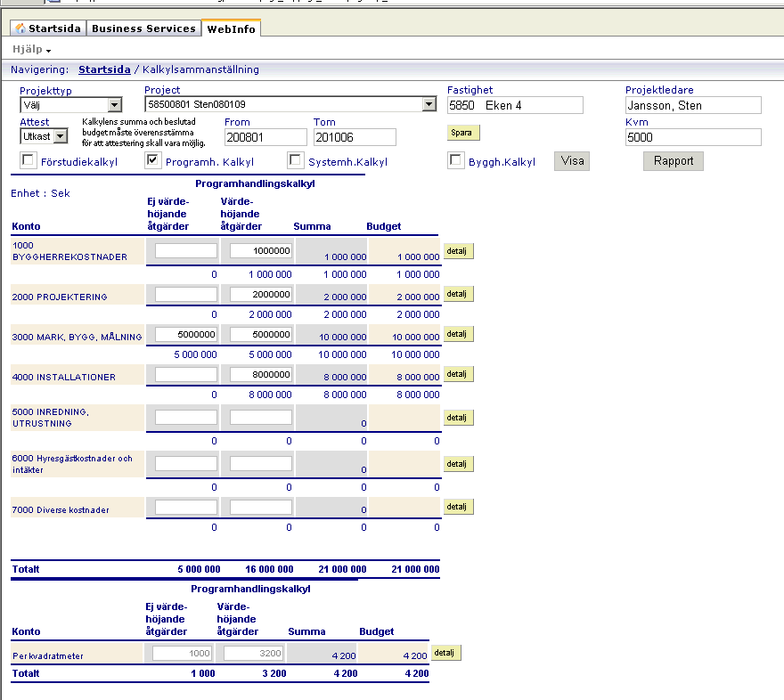Click Ej värdehöjande field for 7000 Diverse

pos(186,507)
